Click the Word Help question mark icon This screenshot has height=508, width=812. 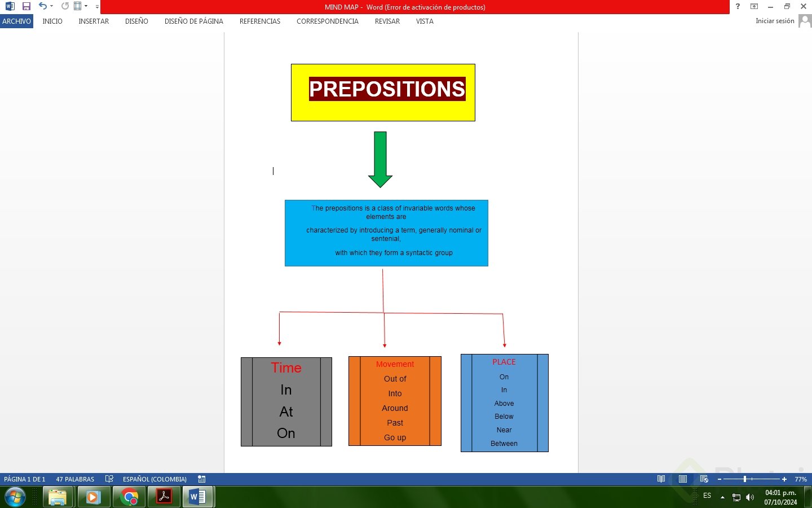click(x=738, y=6)
